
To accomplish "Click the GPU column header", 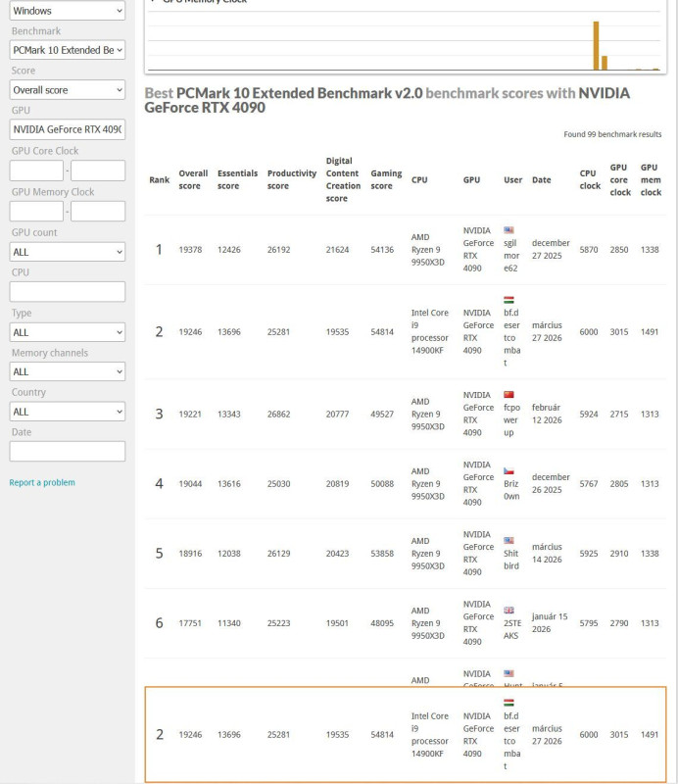I will [471, 179].
